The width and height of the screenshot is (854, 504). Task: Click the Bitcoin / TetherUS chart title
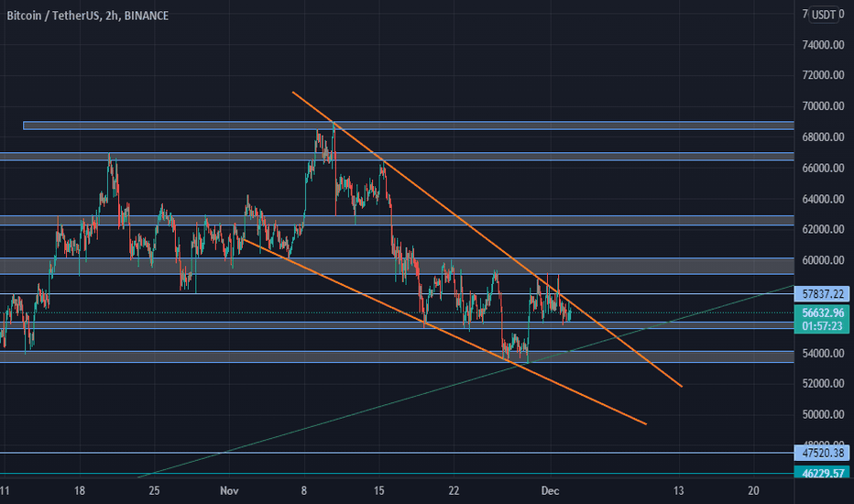pyautogui.click(x=87, y=16)
